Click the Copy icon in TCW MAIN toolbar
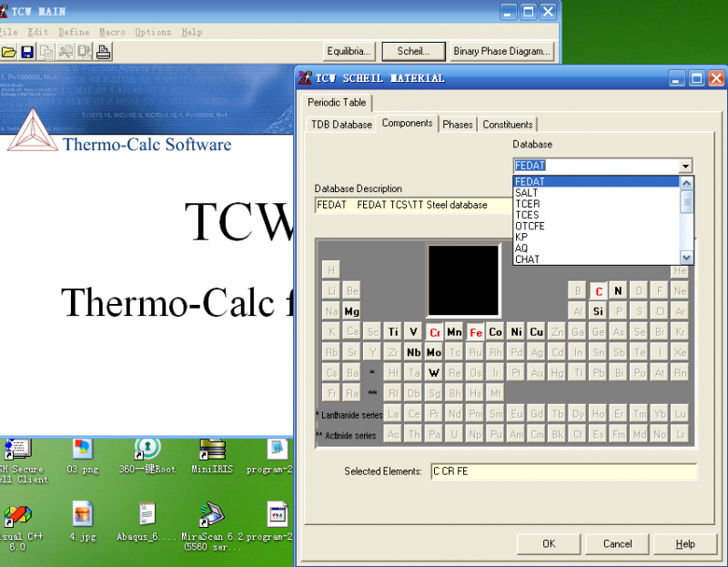The image size is (728, 567). click(46, 52)
